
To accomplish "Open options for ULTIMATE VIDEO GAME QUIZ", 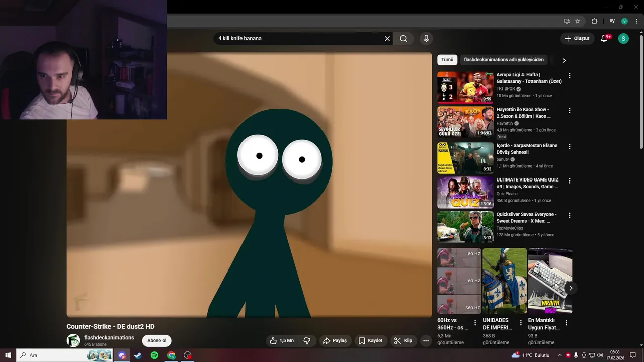I will coord(570,180).
